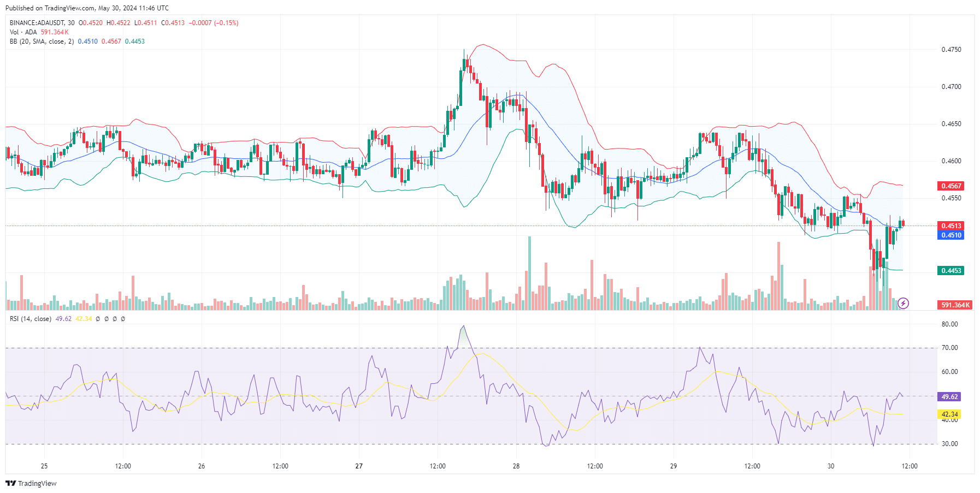Click the 70.00 RSI axis label
This screenshot has height=493, width=980.
pyautogui.click(x=949, y=348)
